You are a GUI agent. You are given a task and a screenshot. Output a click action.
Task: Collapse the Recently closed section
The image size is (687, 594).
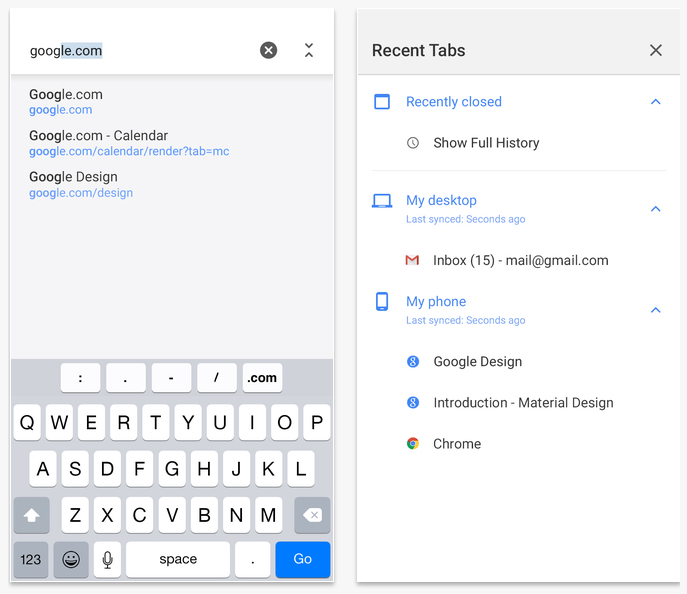pyautogui.click(x=655, y=102)
